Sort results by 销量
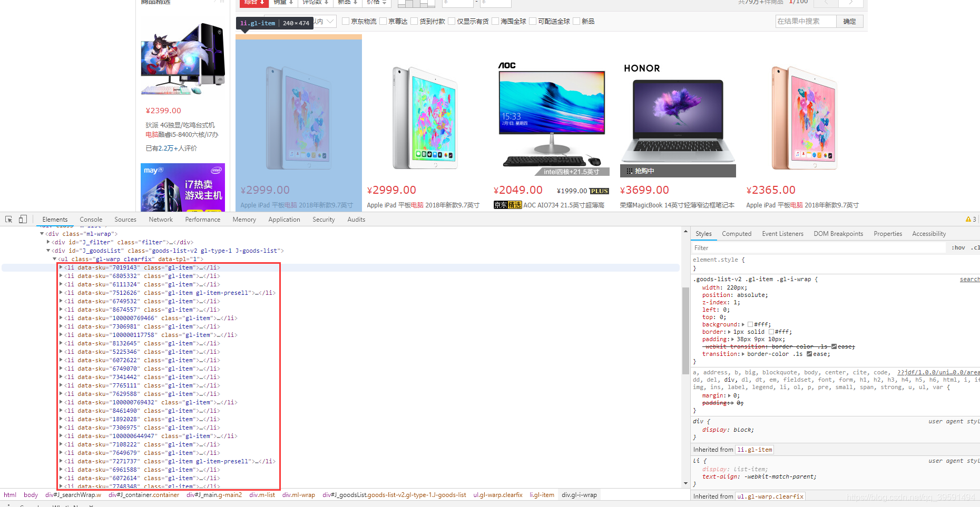 point(283,3)
